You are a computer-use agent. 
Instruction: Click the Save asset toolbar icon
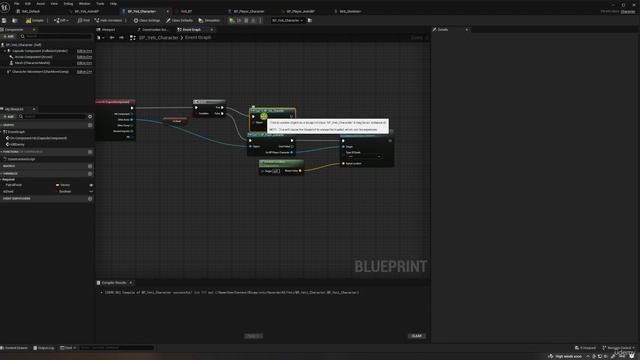coord(4,20)
